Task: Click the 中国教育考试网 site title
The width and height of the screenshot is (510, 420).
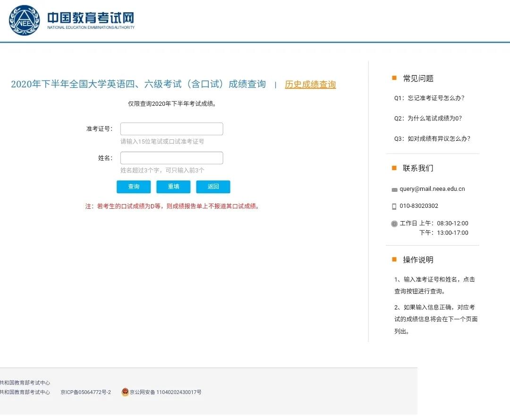Action: [91, 18]
